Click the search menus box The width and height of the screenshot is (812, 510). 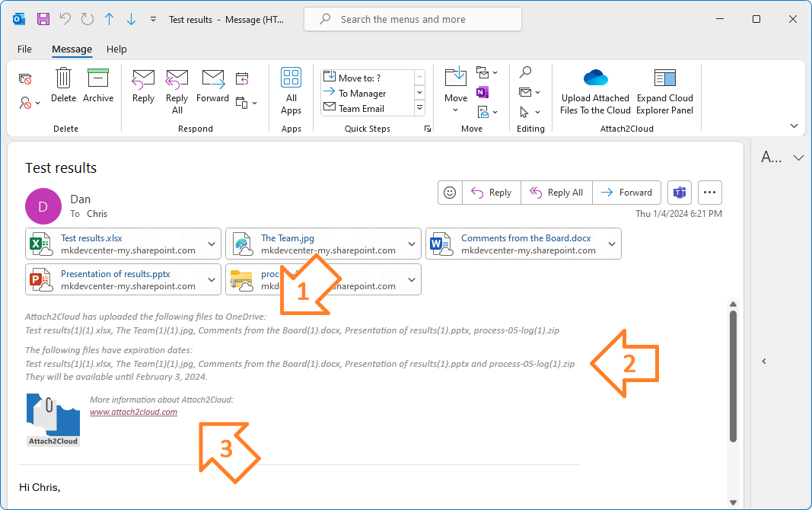(x=412, y=19)
